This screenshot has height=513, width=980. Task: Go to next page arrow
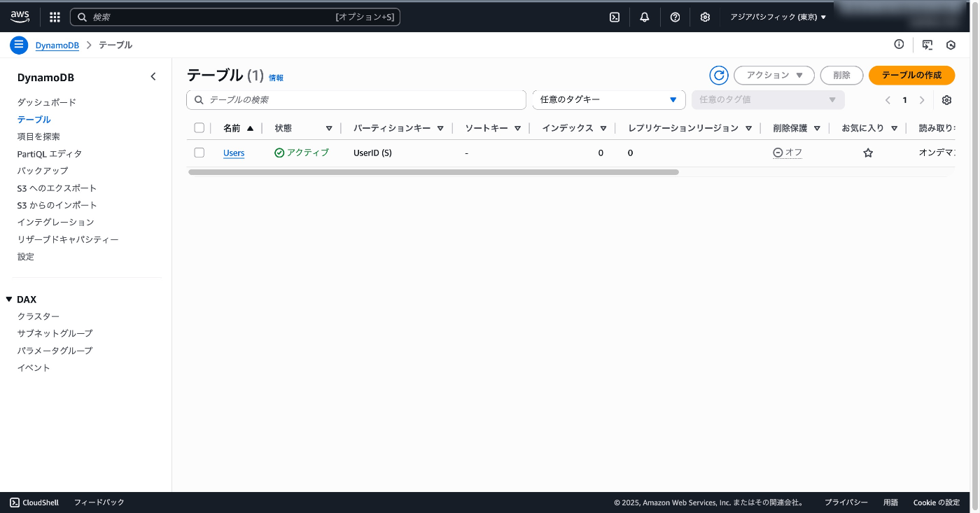(922, 100)
